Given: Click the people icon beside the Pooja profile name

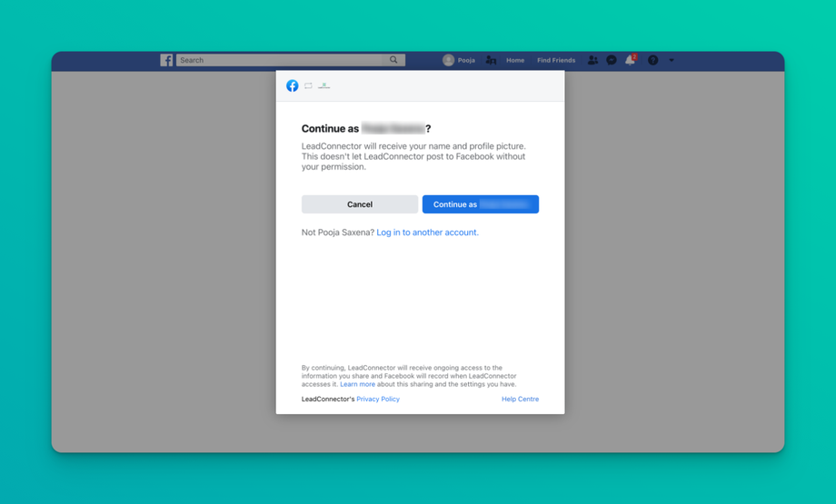Looking at the screenshot, I should tap(491, 60).
